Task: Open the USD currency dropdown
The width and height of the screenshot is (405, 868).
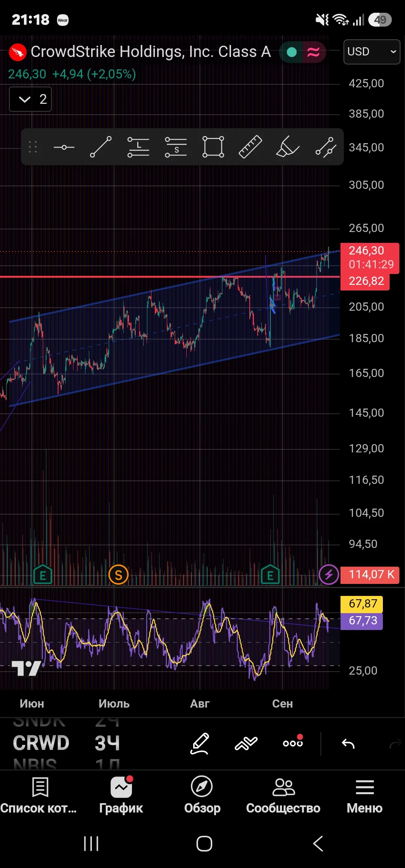Action: click(372, 52)
